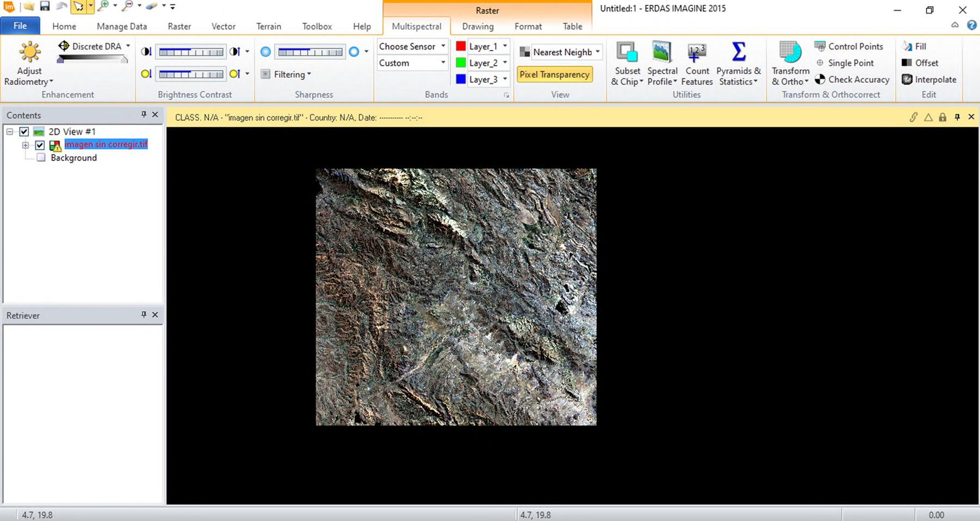Click the undo arrow in the quick access toolbar
The height and width of the screenshot is (521, 980).
(62, 7)
